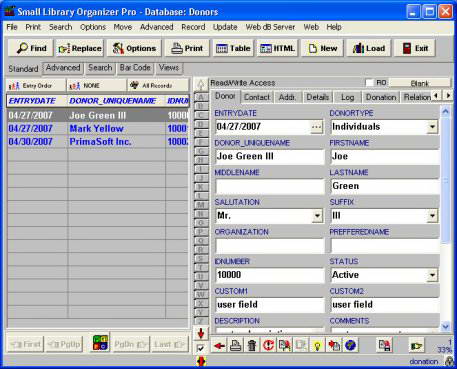Open the SALUTATION dropdown

(317, 216)
